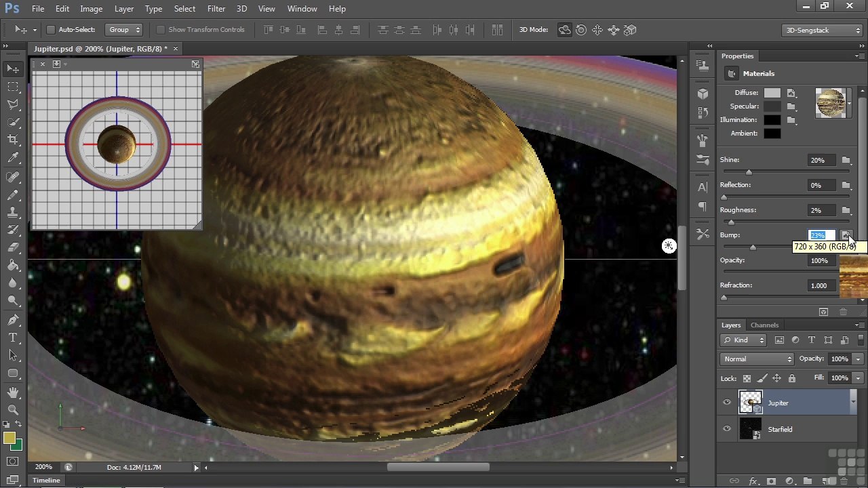
Task: Open the 3D menu
Action: [x=241, y=9]
